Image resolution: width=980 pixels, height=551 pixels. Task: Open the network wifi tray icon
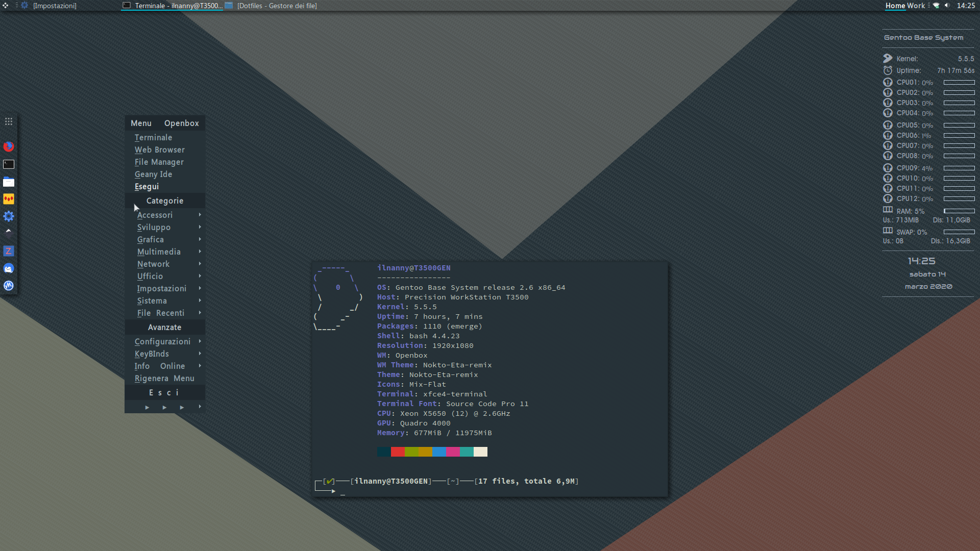936,6
